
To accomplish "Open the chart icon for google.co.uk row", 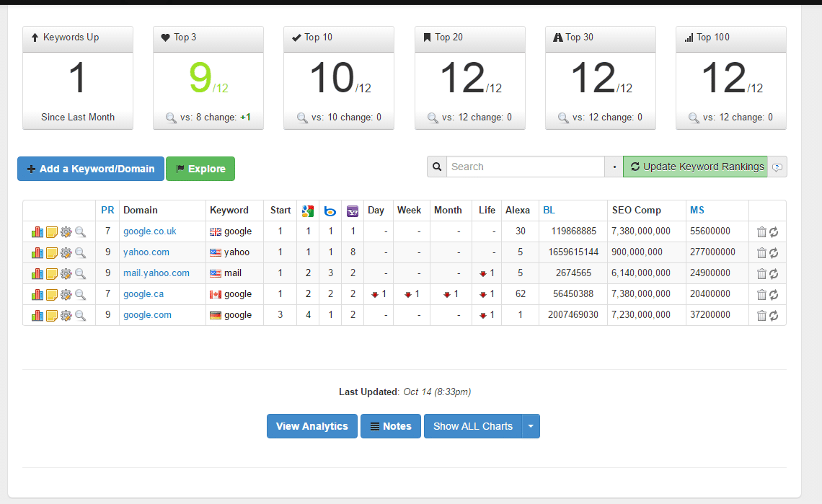I will [37, 232].
